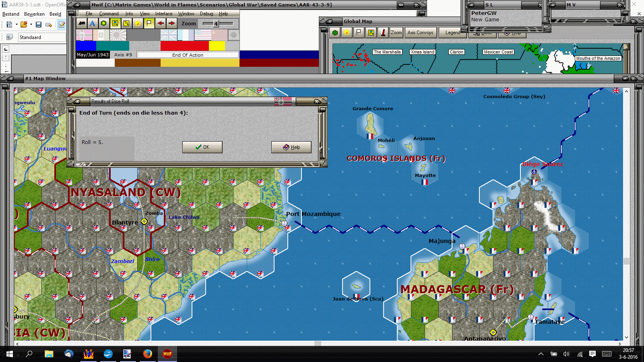Click the Zoom button in Global Map

tap(396, 33)
